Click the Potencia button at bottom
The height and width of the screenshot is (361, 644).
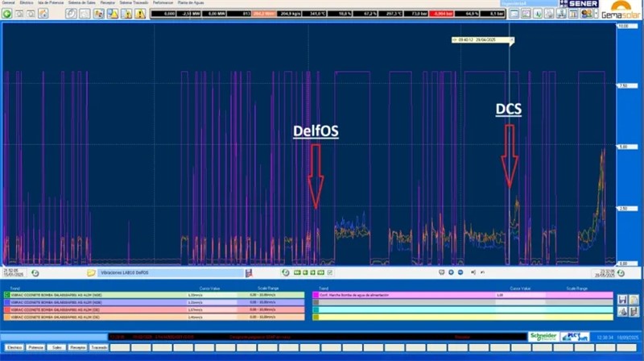click(35, 347)
